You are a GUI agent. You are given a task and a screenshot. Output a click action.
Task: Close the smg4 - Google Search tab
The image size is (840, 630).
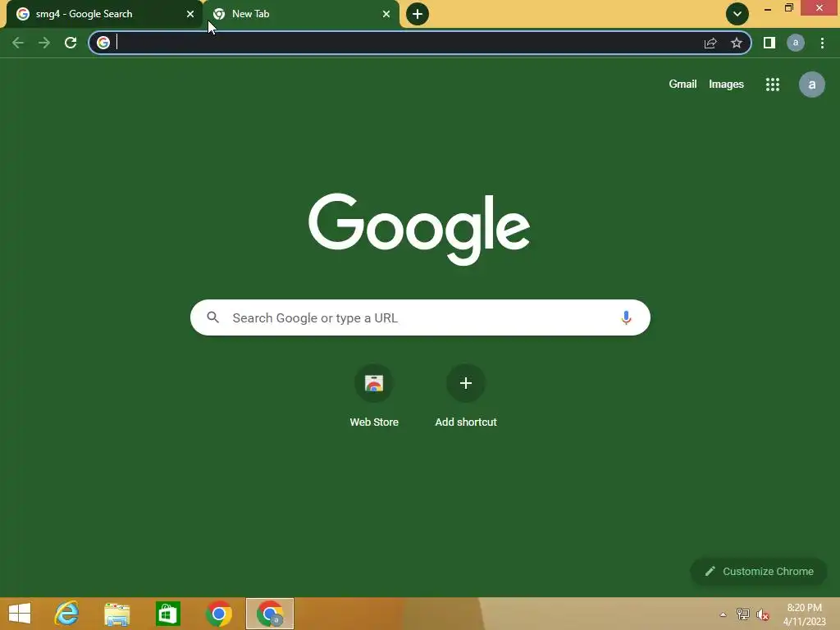point(190,14)
